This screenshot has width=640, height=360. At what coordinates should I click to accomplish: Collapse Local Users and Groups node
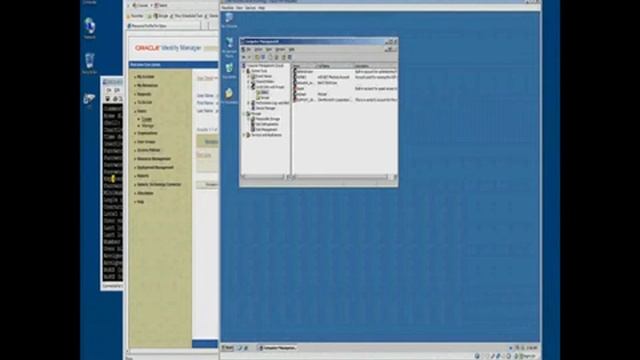click(x=248, y=87)
